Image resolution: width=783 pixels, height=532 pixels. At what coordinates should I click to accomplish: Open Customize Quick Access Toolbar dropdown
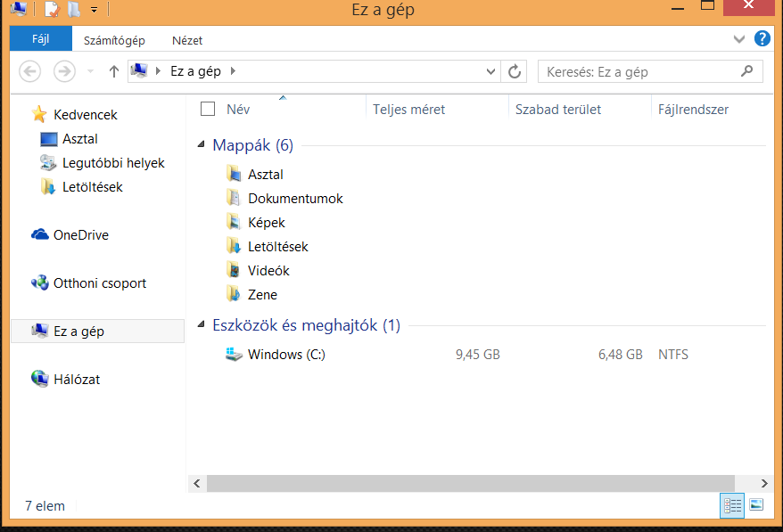pyautogui.click(x=94, y=10)
